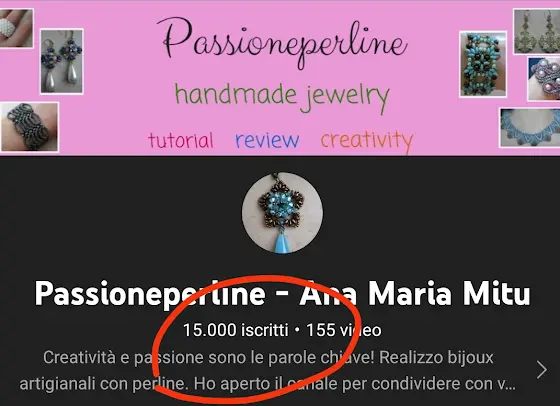This screenshot has width=560, height=406.
Task: Open the channel description chevron arrow
Action: (x=542, y=370)
